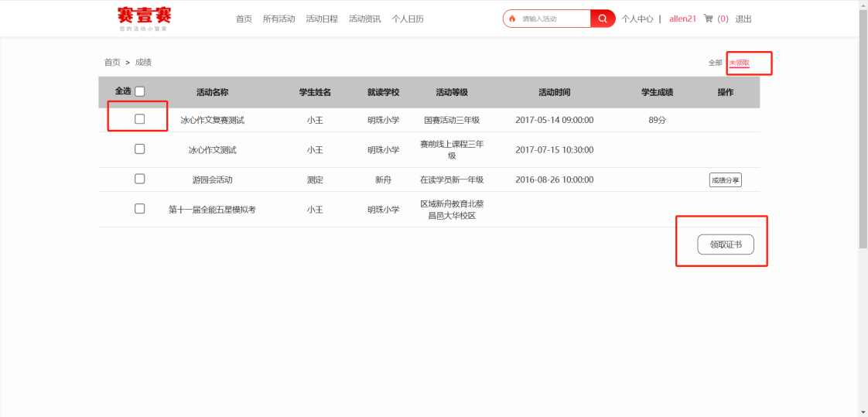Toggle the 全选 select-all checkbox
This screenshot has height=417, width=868.
click(x=140, y=91)
